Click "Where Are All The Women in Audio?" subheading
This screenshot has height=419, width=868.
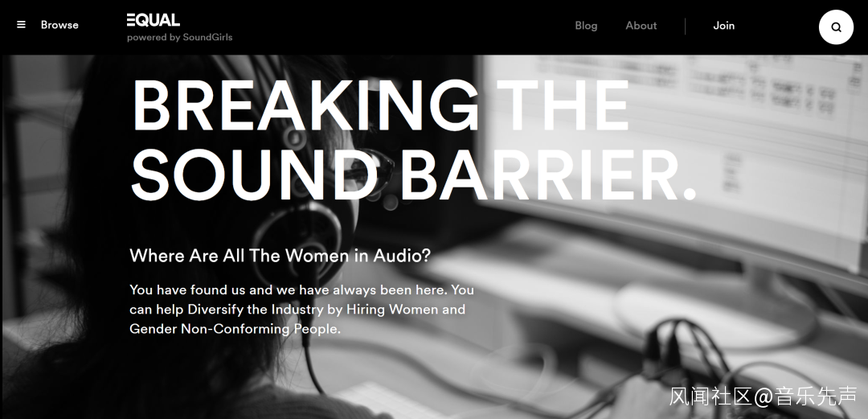280,256
